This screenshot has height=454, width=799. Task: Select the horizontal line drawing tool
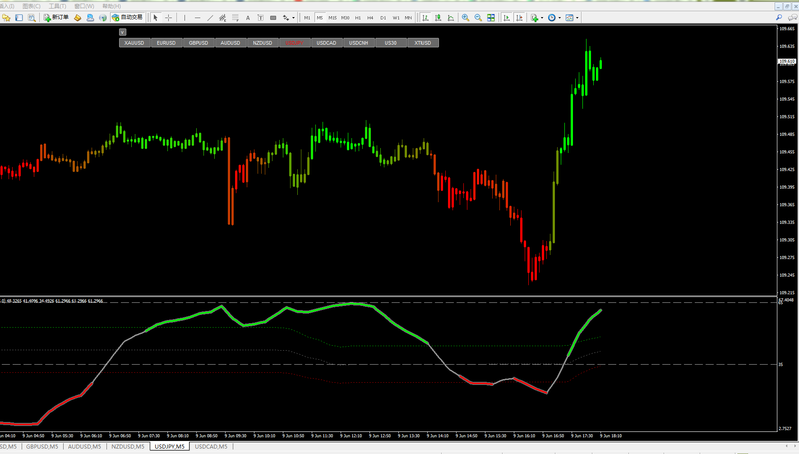click(197, 18)
